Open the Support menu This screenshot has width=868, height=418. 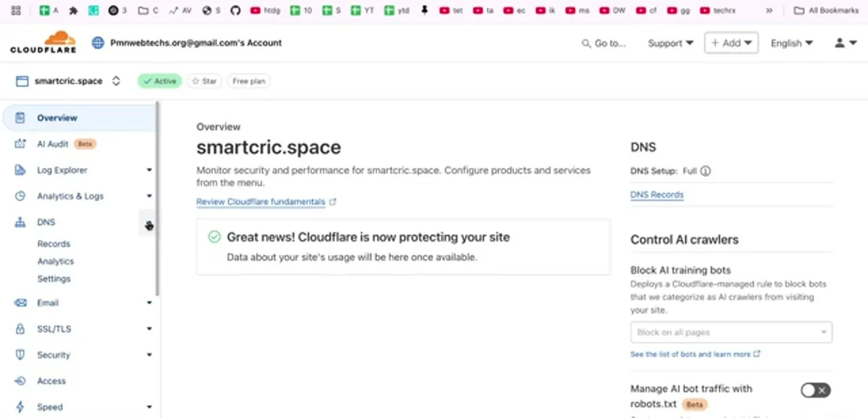click(x=671, y=43)
